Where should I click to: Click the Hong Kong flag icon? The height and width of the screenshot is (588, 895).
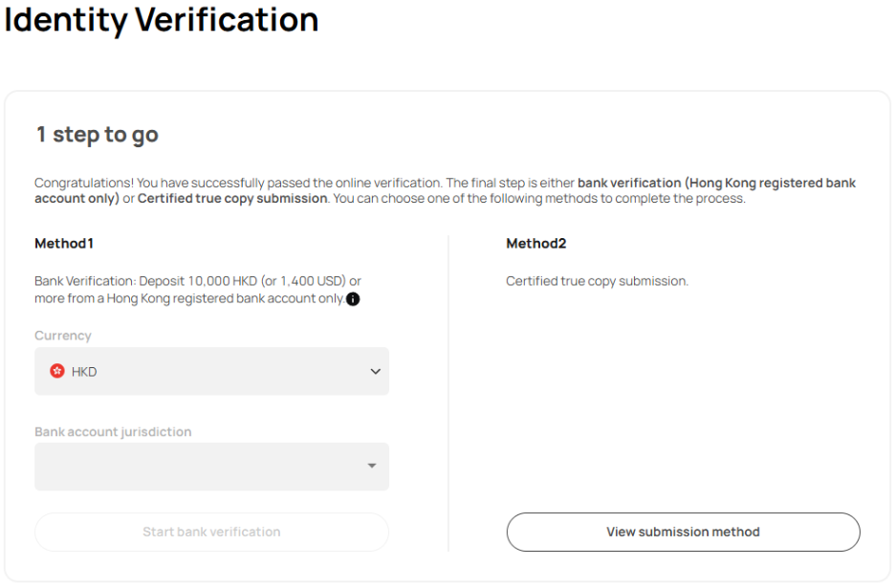point(57,371)
